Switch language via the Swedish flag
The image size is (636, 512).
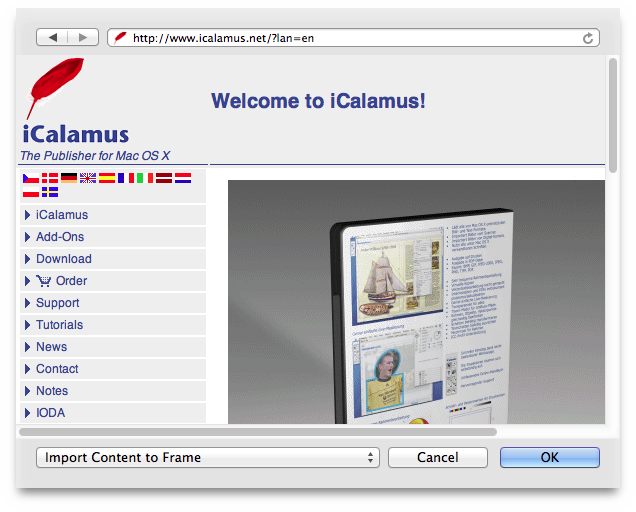(50, 192)
